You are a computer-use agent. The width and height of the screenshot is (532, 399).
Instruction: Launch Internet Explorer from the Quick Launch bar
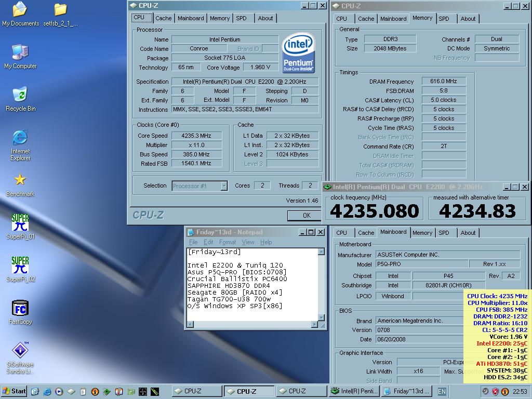47,392
